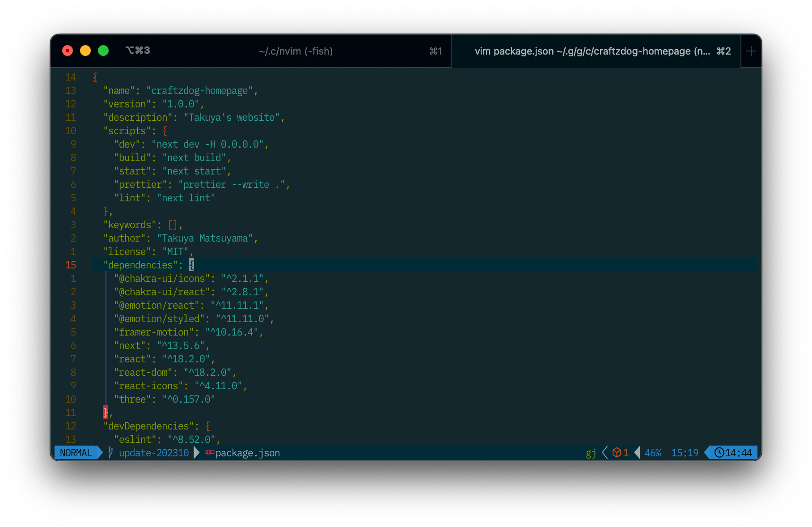Switch to the ~/.c/nvim (-fish) tab
Viewport: 812px width, 527px height.
pos(296,51)
